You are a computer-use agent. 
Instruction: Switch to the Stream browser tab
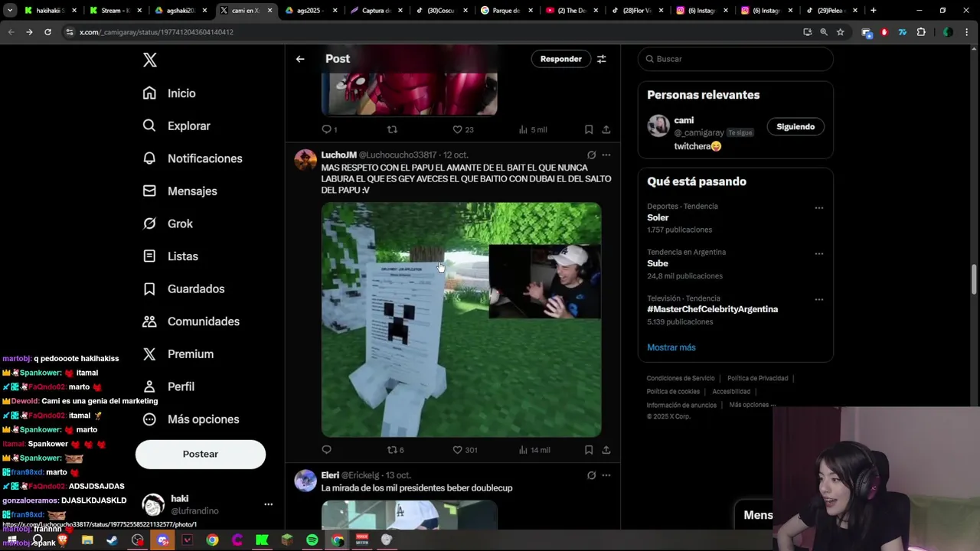tap(117, 11)
